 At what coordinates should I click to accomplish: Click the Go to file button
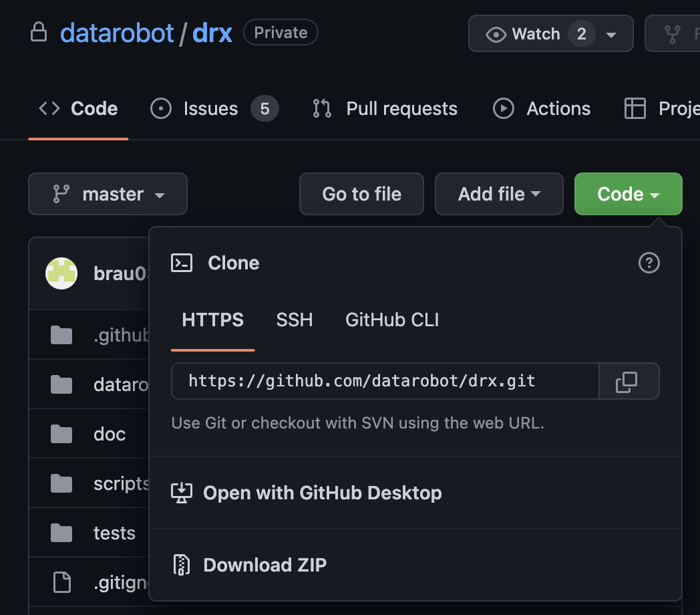[361, 194]
